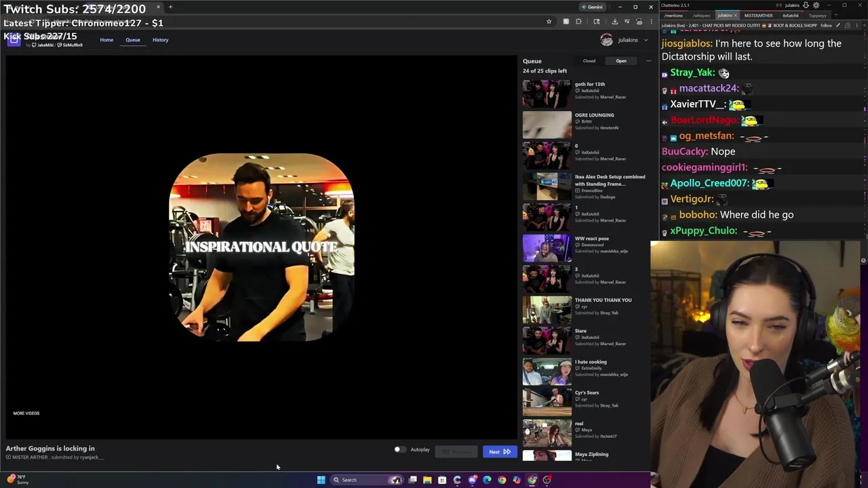Viewport: 868px width, 488px height.
Task: Open OBS Studio from the taskbar
Action: coord(547,480)
